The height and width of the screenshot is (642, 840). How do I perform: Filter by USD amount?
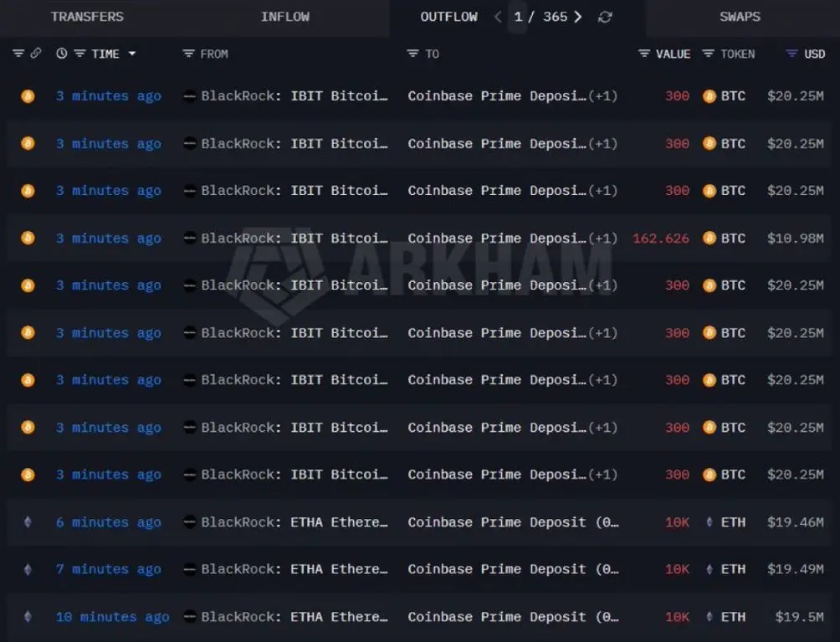[791, 54]
